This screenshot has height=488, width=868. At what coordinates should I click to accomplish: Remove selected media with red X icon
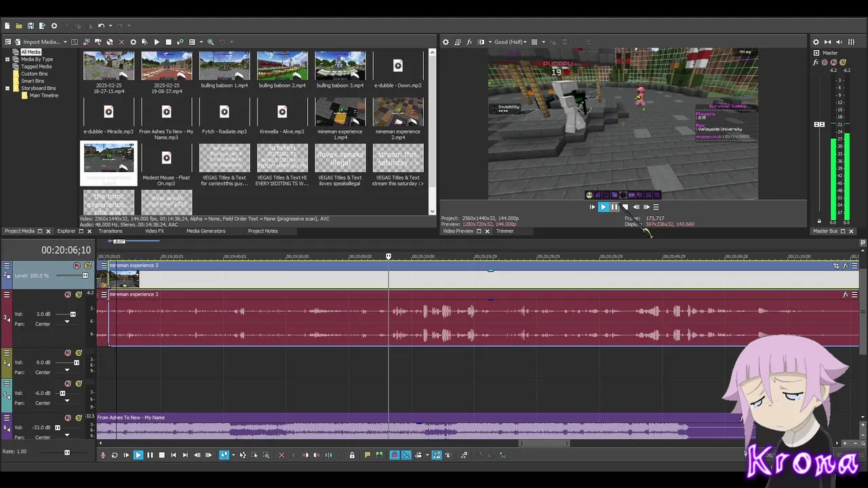[x=121, y=42]
